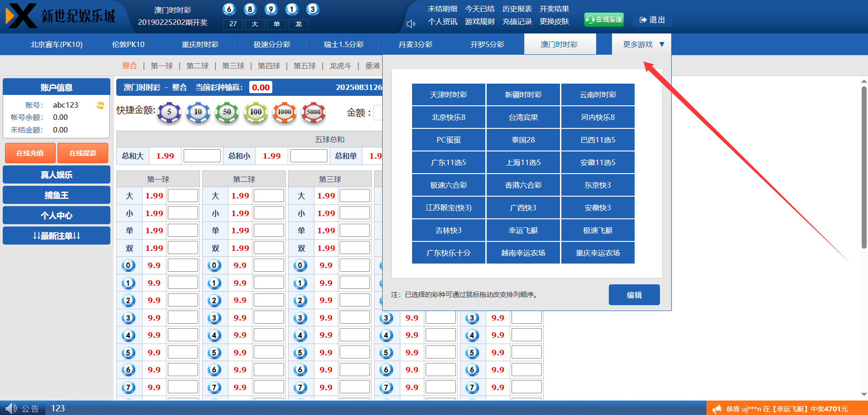
Task: Log out using the 退出 button
Action: pyautogui.click(x=652, y=20)
